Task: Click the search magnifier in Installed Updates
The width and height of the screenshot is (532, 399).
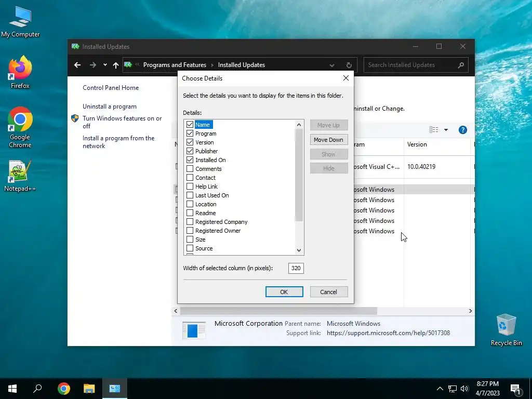Action: pos(461,65)
